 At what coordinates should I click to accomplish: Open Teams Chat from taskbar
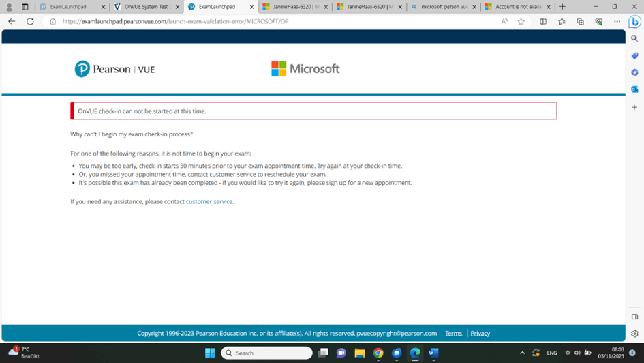click(x=341, y=353)
